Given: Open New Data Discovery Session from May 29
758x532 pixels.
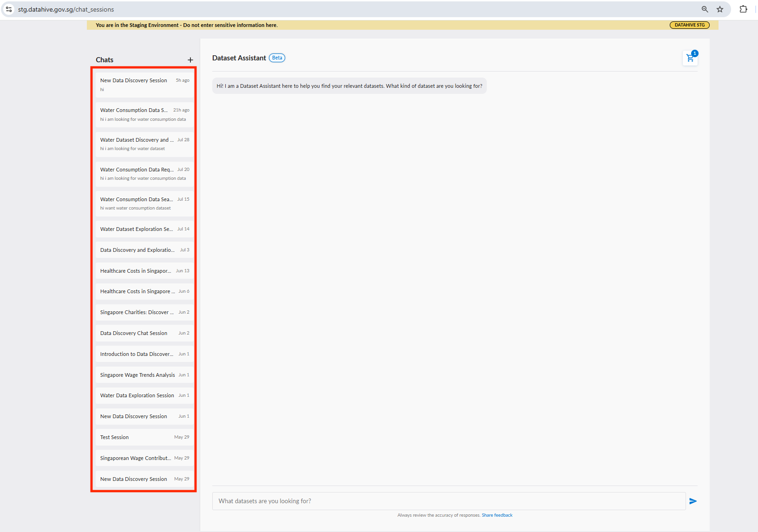Looking at the screenshot, I should [x=144, y=479].
